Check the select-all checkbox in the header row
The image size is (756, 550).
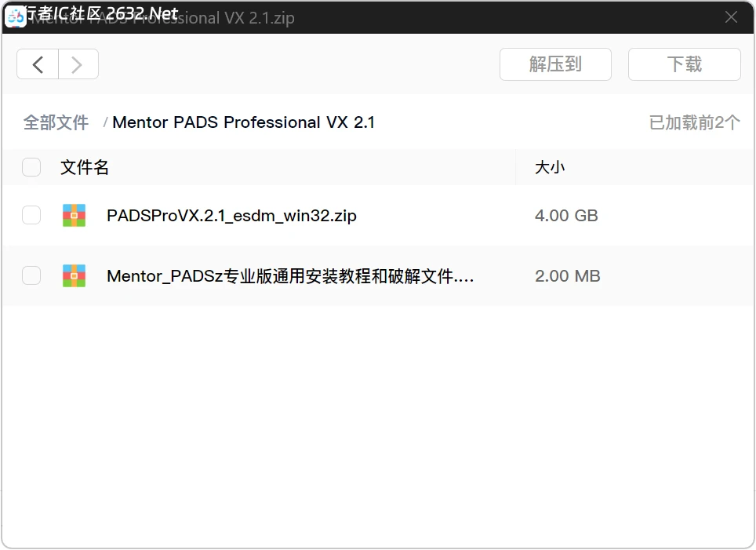(31, 167)
